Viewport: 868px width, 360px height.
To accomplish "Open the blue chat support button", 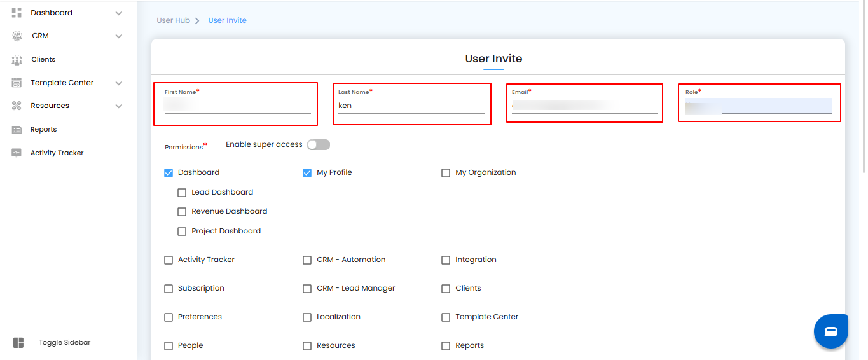I will click(831, 331).
